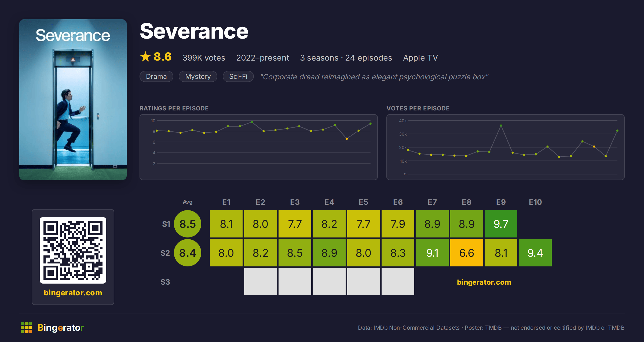Select the Sci-Fi genre tag
Viewport: 644px width, 342px height.
point(238,76)
